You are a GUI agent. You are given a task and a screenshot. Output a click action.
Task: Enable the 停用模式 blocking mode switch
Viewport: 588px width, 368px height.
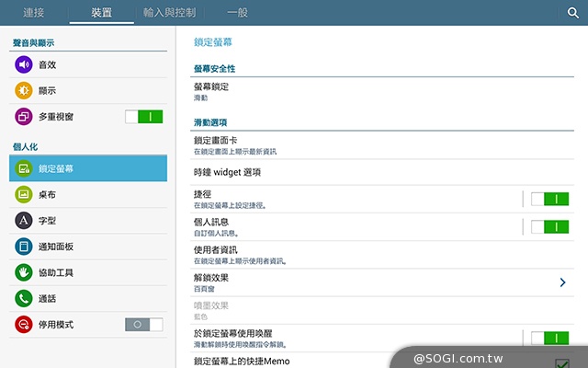pos(143,325)
